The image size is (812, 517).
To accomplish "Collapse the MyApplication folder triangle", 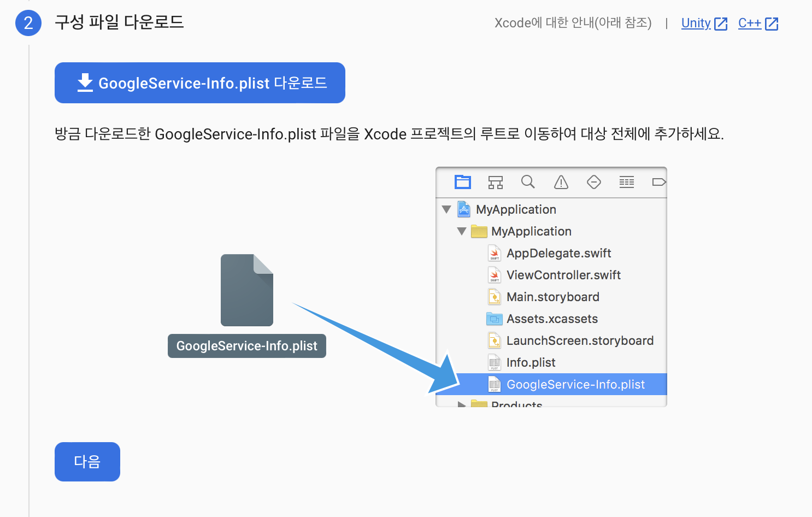I will [462, 231].
